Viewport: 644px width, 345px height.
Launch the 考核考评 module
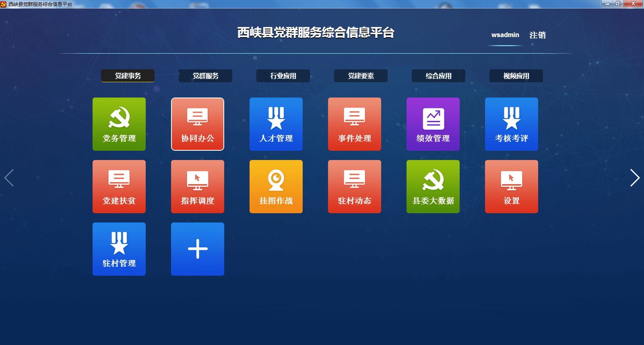tap(512, 124)
